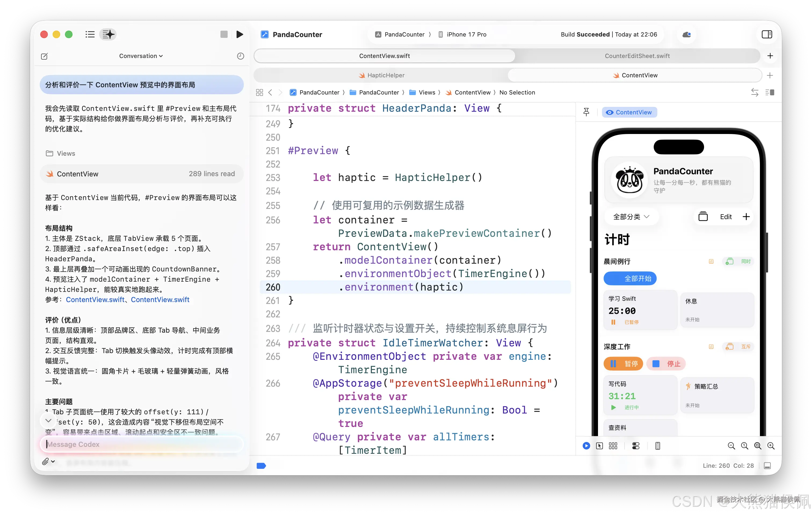The height and width of the screenshot is (515, 812).
Task: Run the PandaCounter scheme
Action: tap(240, 34)
